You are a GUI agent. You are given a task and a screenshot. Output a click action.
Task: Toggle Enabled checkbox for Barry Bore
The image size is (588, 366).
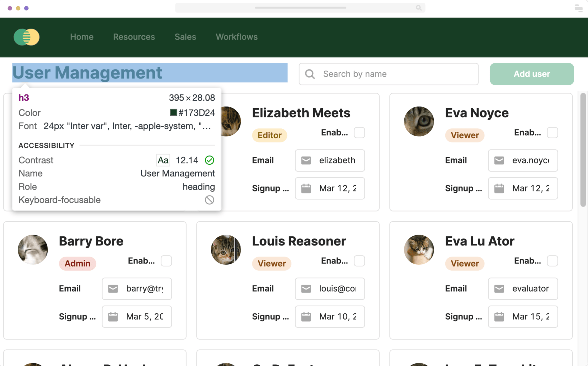point(166,261)
